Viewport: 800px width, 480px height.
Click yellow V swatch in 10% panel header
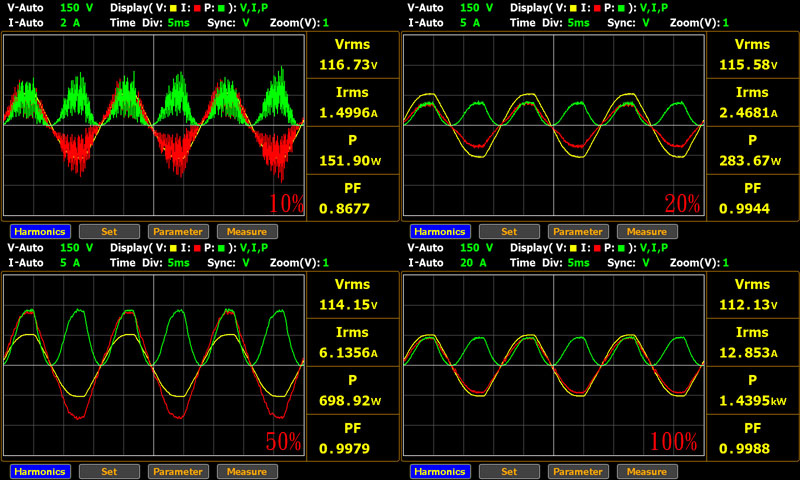[x=173, y=8]
